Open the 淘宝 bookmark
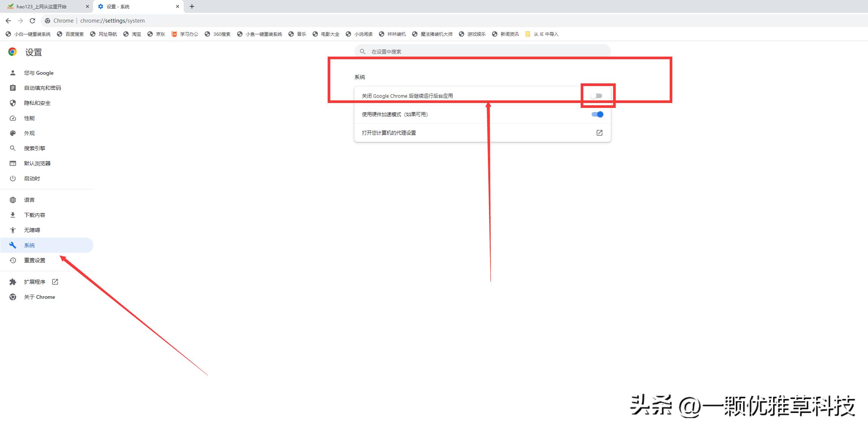The image size is (868, 429). (x=136, y=34)
